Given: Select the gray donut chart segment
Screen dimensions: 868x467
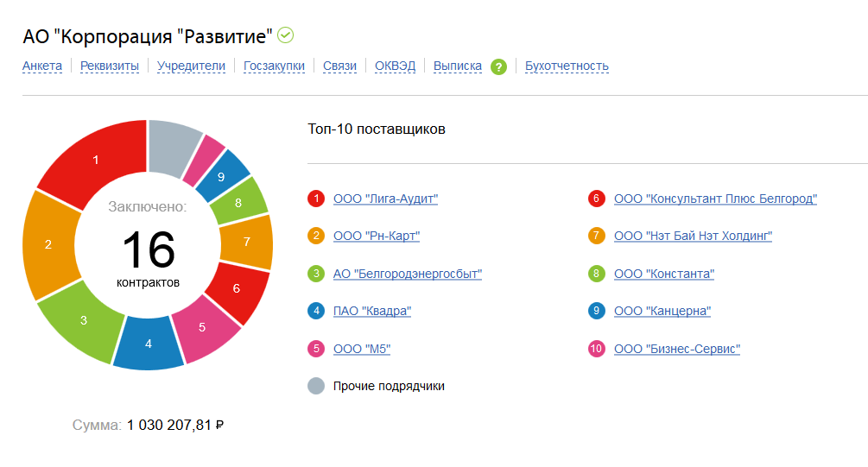Looking at the screenshot, I should coord(172,147).
